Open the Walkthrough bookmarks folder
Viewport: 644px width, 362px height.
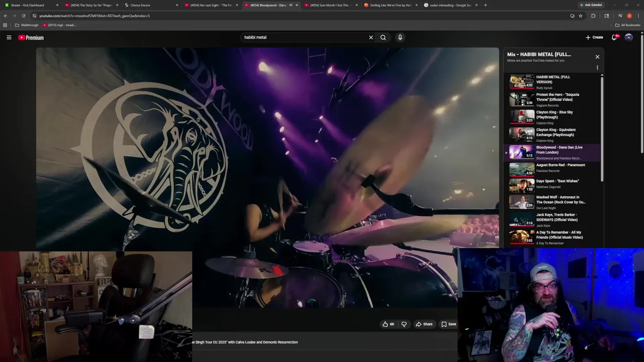pyautogui.click(x=27, y=25)
